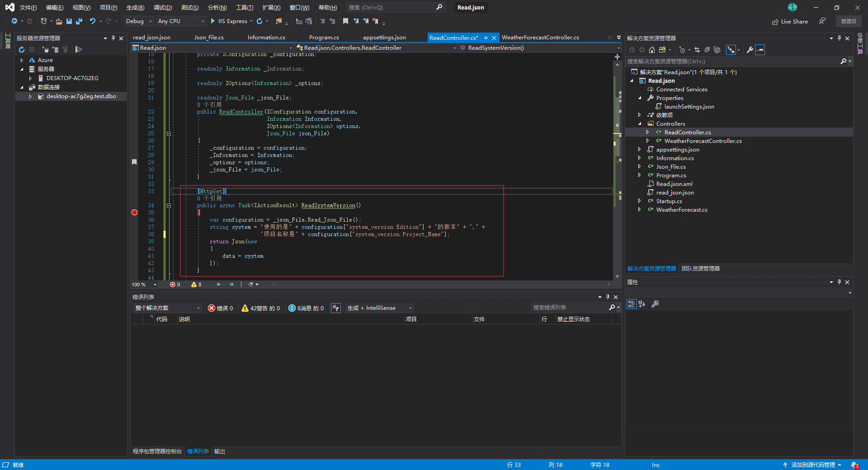
Task: Click the Live Share button
Action: click(x=790, y=21)
